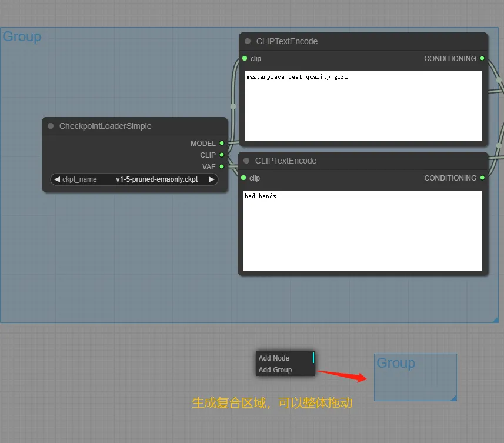This screenshot has width=504, height=443.
Task: Click CONDITIONING output port on bottom CLIPTextEncode
Action: point(482,178)
